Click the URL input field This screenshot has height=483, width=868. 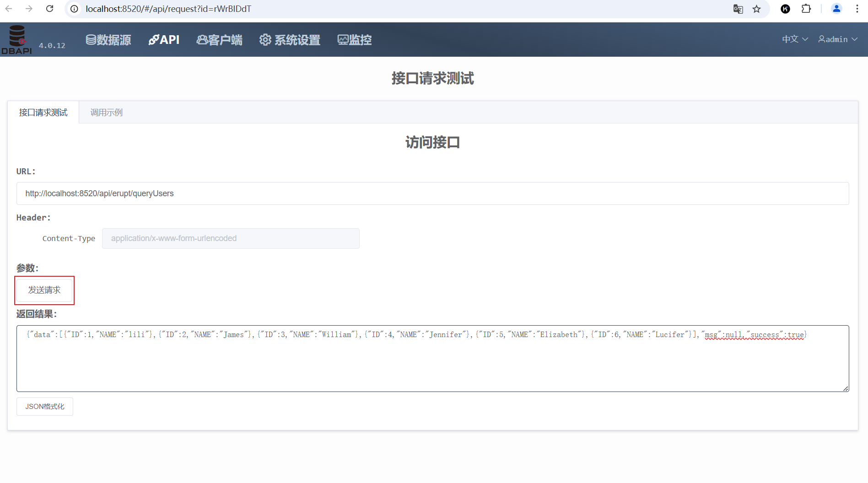[433, 193]
